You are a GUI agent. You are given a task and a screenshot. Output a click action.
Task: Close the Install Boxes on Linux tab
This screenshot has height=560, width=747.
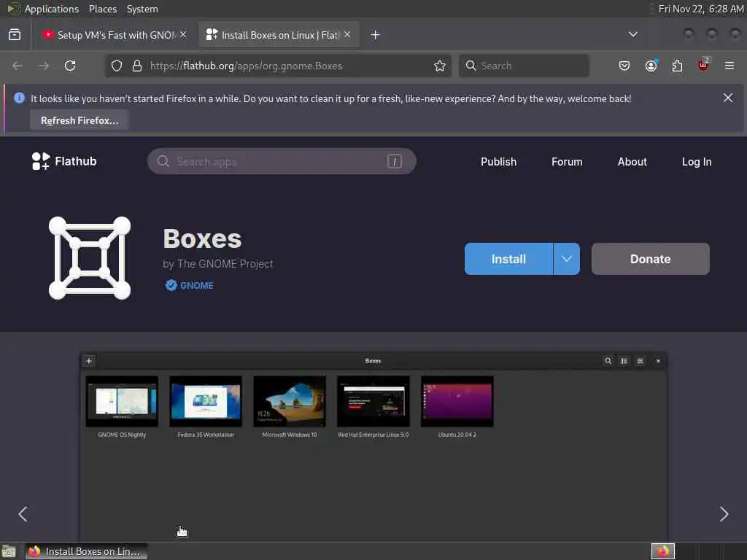[347, 34]
